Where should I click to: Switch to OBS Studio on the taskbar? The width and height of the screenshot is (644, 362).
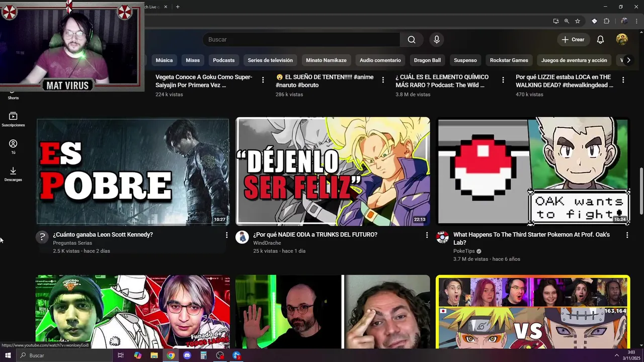click(x=220, y=355)
